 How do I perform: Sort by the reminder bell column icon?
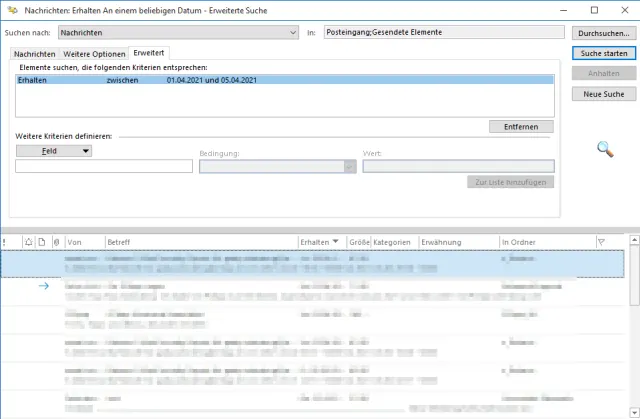[29, 242]
